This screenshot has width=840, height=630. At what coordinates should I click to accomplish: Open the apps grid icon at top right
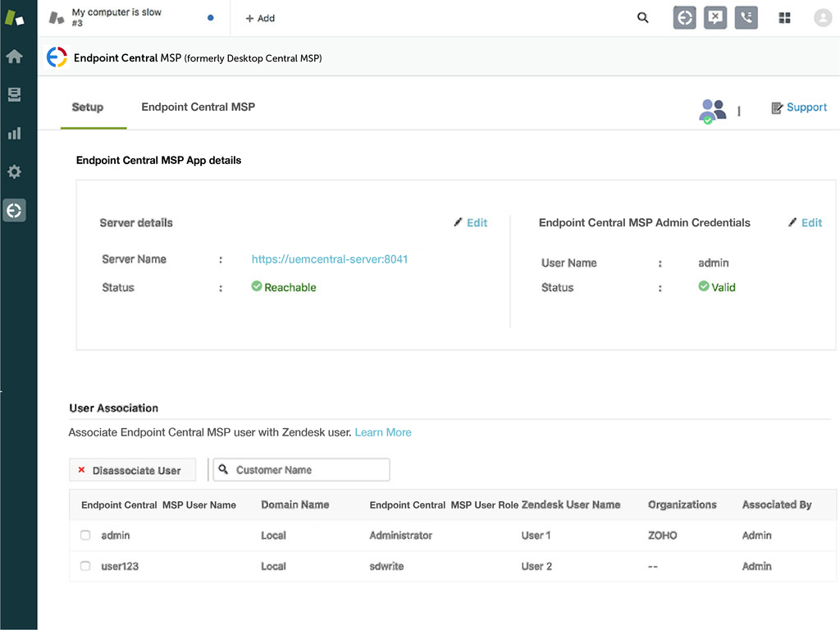(x=784, y=17)
